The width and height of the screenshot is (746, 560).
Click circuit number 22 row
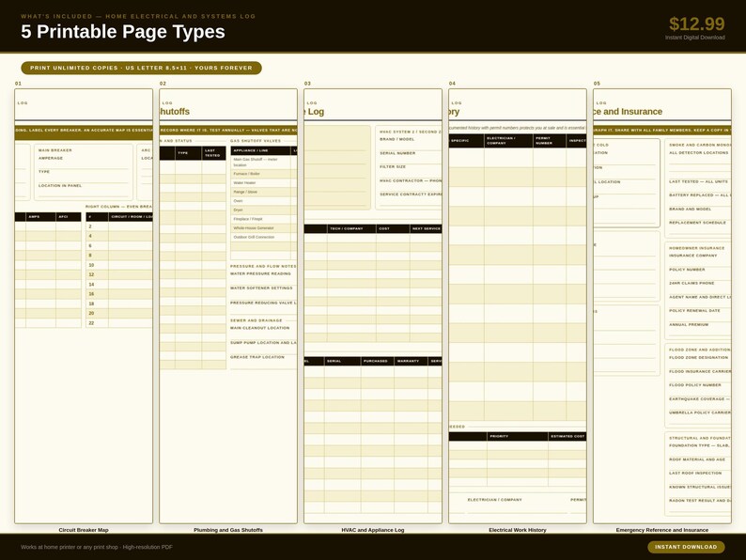click(119, 323)
